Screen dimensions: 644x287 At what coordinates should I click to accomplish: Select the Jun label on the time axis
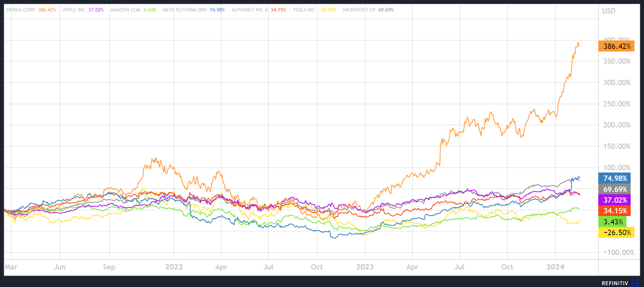[x=60, y=267]
